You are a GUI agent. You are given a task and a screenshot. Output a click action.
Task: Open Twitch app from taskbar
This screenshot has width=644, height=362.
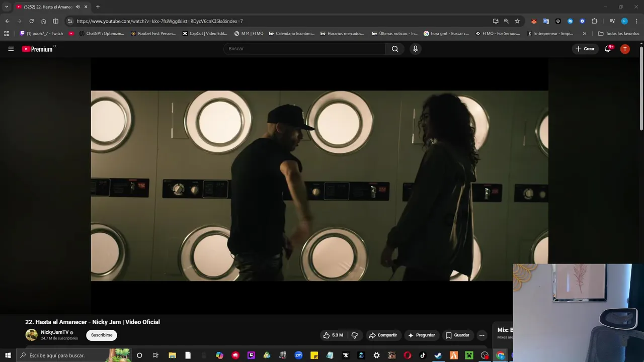[251, 355]
